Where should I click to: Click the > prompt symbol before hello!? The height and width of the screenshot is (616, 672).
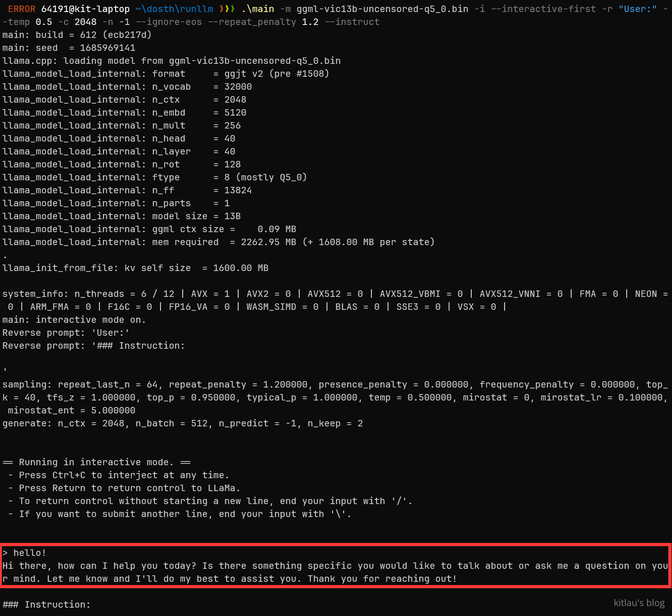click(5, 553)
